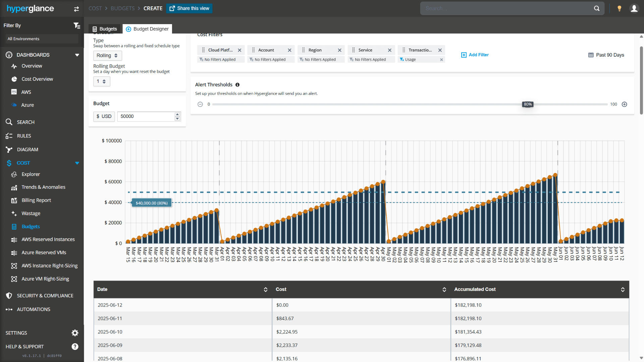Image resolution: width=644 pixels, height=362 pixels.
Task: Switch to the Budget Designer tab
Action: coord(147,29)
